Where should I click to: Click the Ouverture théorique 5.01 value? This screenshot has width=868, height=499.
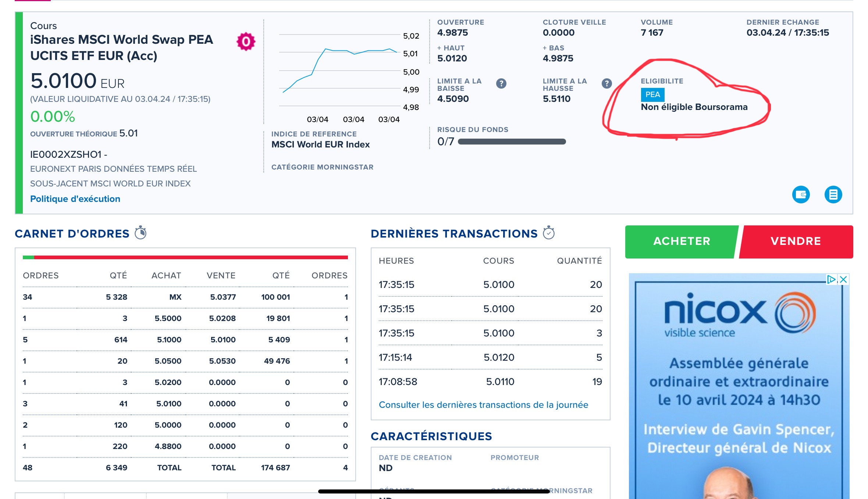click(x=128, y=133)
